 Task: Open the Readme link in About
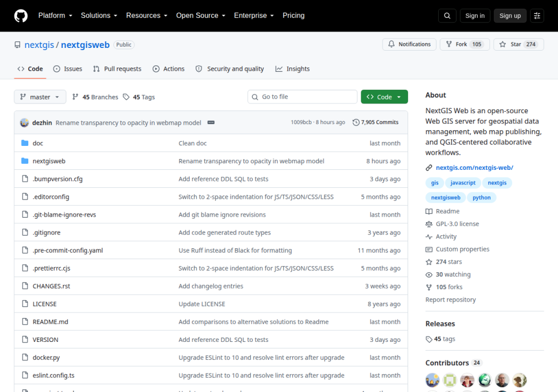pos(442,211)
